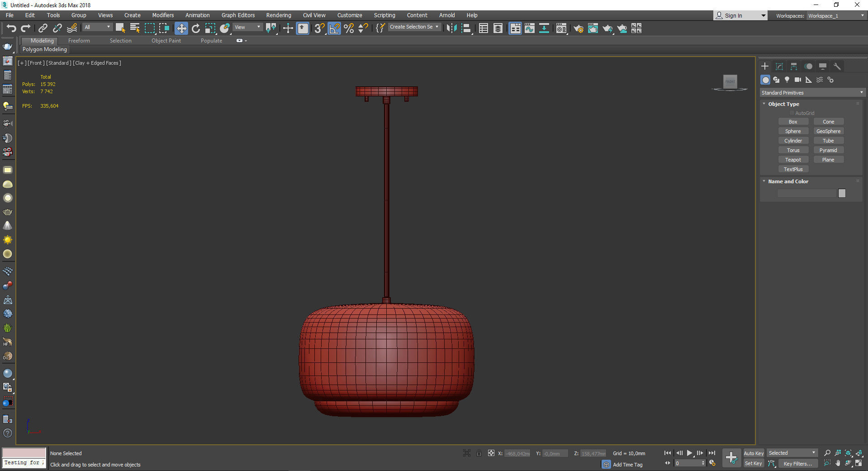Switch to the Freeform ribbon tab
The width and height of the screenshot is (868, 471).
click(79, 41)
